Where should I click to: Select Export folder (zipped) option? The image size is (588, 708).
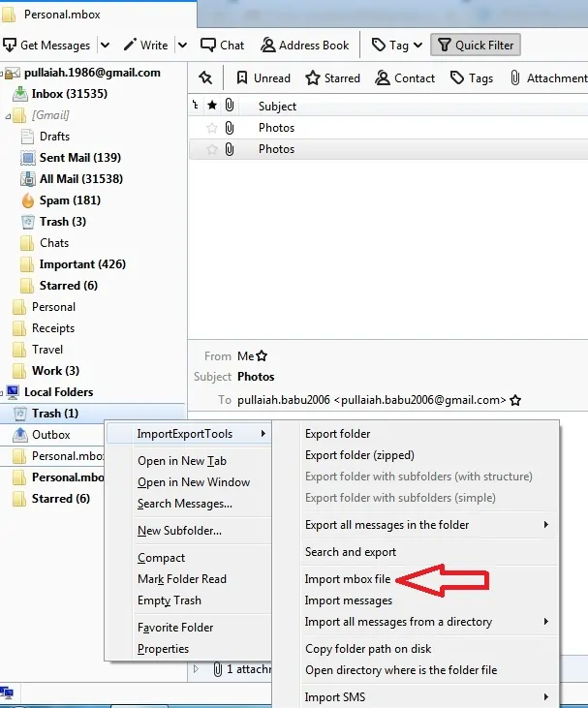[x=359, y=455]
